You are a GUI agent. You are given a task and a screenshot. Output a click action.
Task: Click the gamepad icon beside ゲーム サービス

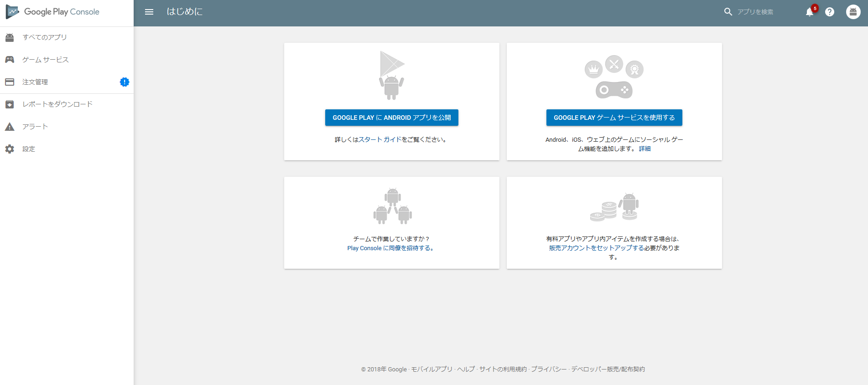click(x=10, y=60)
